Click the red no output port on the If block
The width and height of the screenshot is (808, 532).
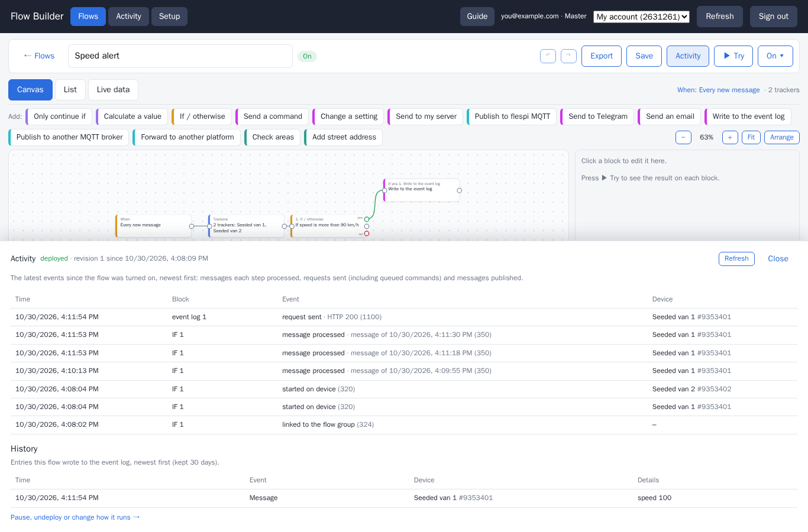click(367, 233)
